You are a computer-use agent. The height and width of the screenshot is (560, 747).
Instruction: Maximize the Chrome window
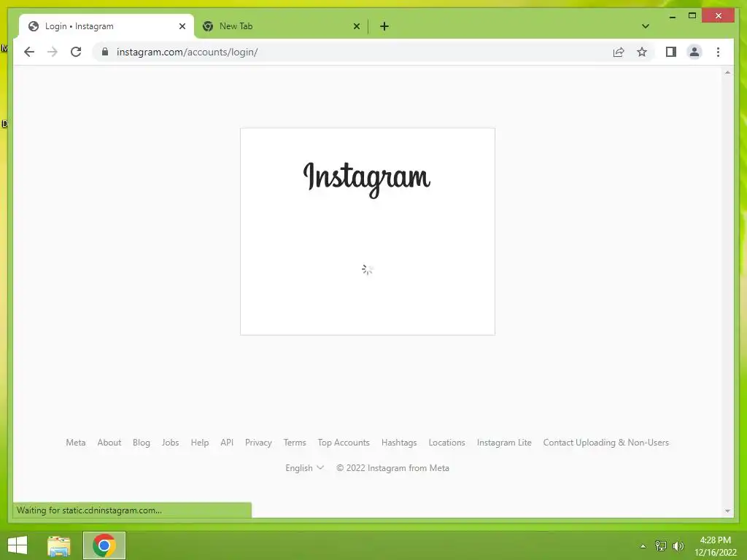pos(692,16)
